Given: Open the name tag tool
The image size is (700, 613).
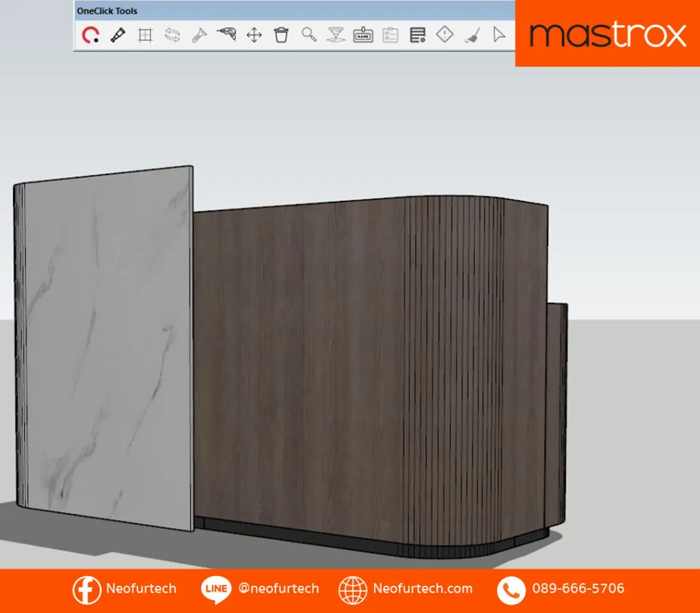Looking at the screenshot, I should [x=363, y=35].
